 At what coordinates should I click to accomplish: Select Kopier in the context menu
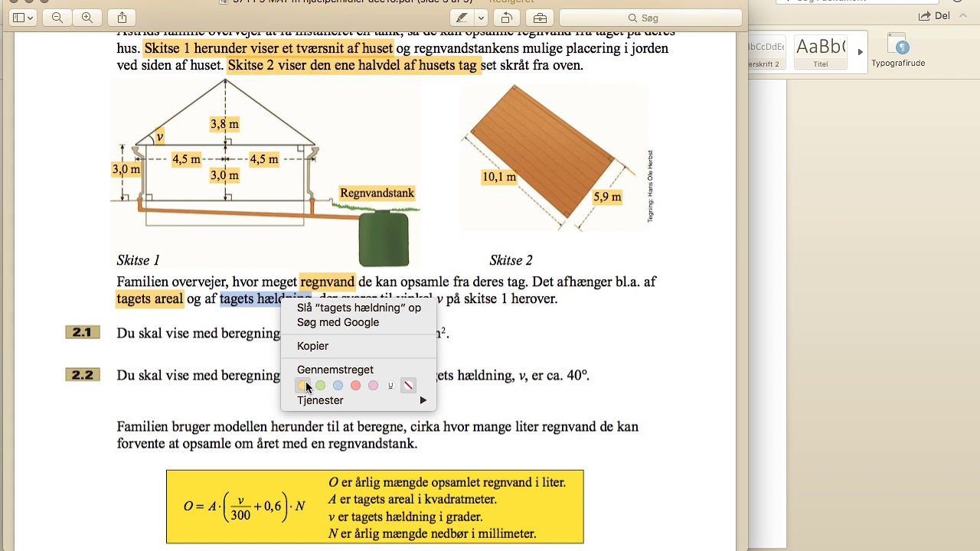[358, 346]
